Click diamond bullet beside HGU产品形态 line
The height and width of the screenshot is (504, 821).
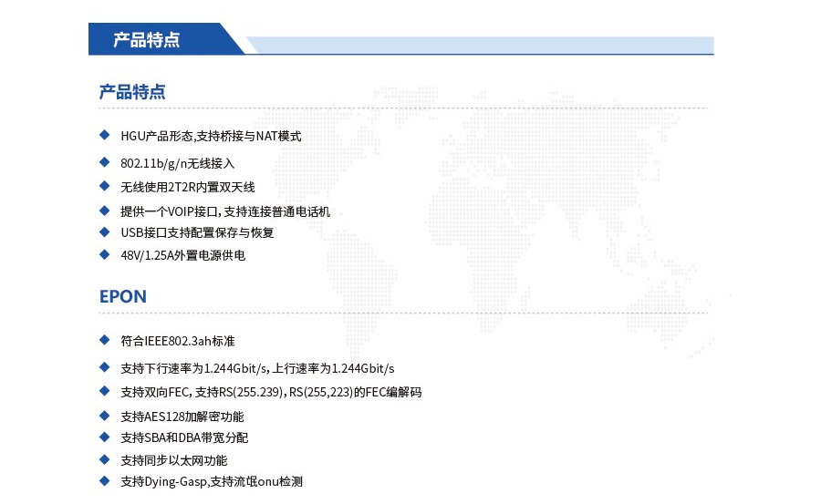point(104,135)
